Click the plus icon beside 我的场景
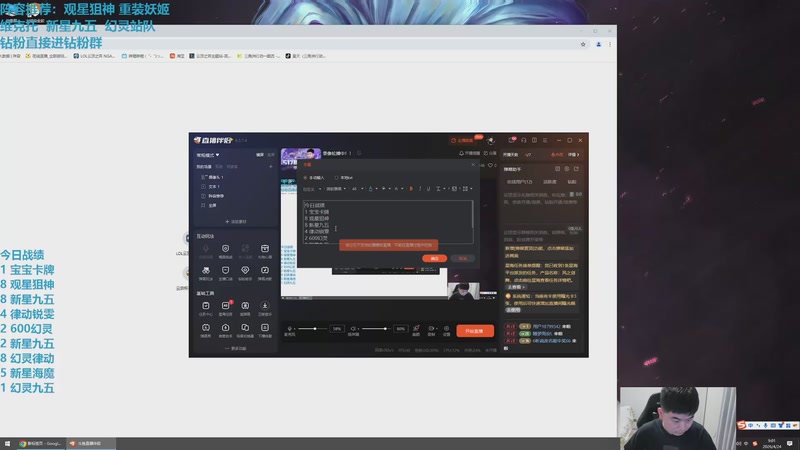 coord(271,166)
